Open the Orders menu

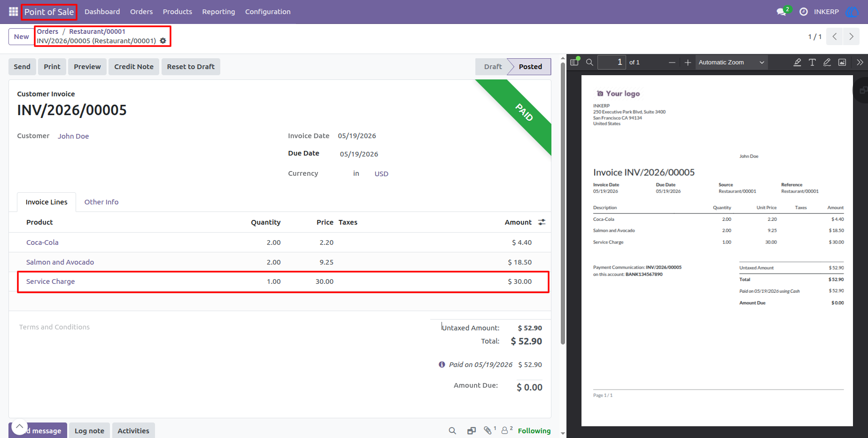click(141, 12)
